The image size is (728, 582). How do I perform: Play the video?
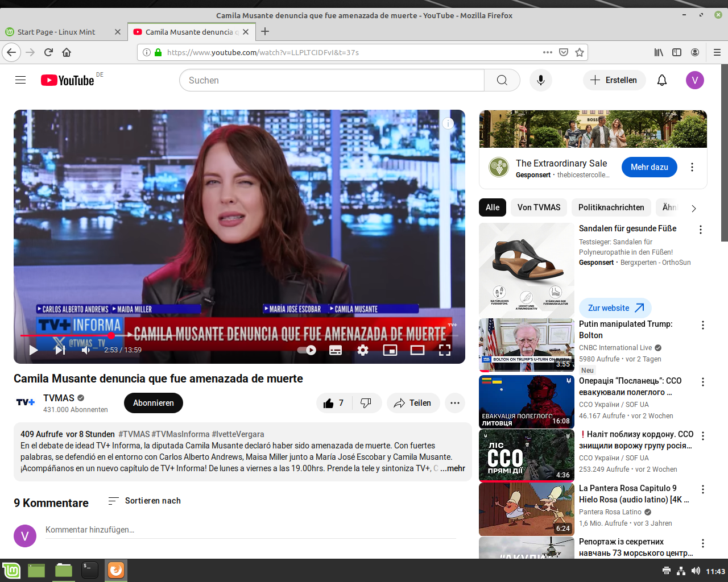34,350
